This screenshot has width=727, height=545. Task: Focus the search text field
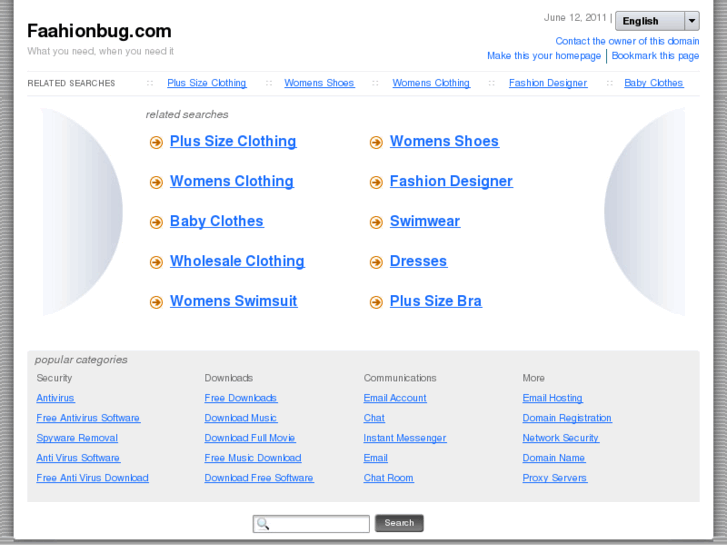(311, 524)
